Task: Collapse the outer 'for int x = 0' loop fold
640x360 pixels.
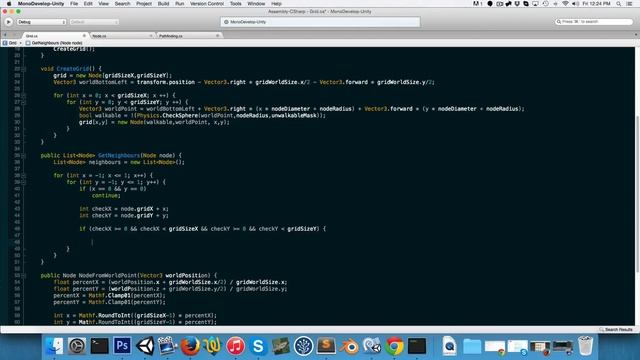Action: point(24,96)
